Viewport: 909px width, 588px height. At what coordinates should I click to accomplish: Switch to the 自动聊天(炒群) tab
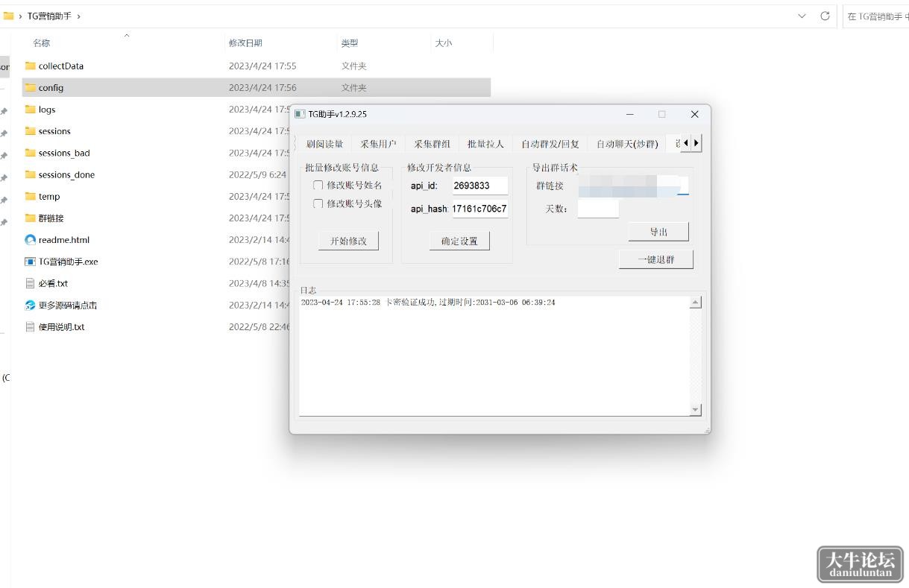pos(627,144)
